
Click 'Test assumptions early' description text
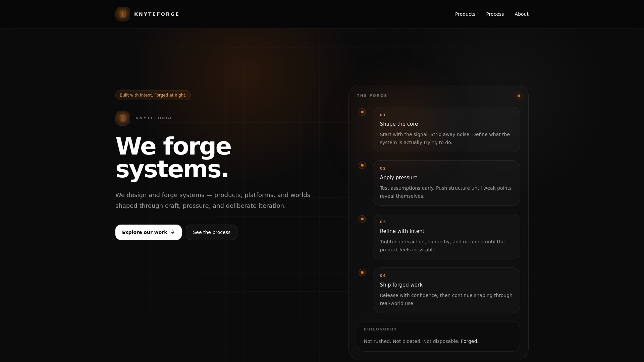tap(446, 192)
